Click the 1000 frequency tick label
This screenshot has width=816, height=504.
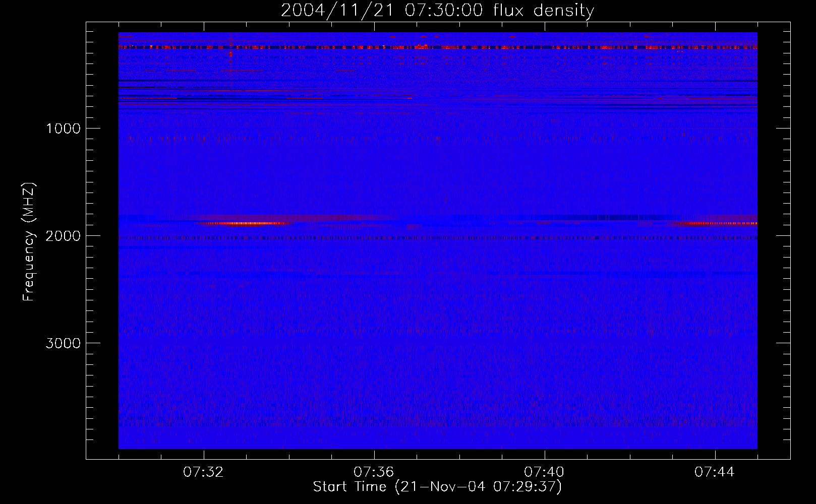pos(64,129)
